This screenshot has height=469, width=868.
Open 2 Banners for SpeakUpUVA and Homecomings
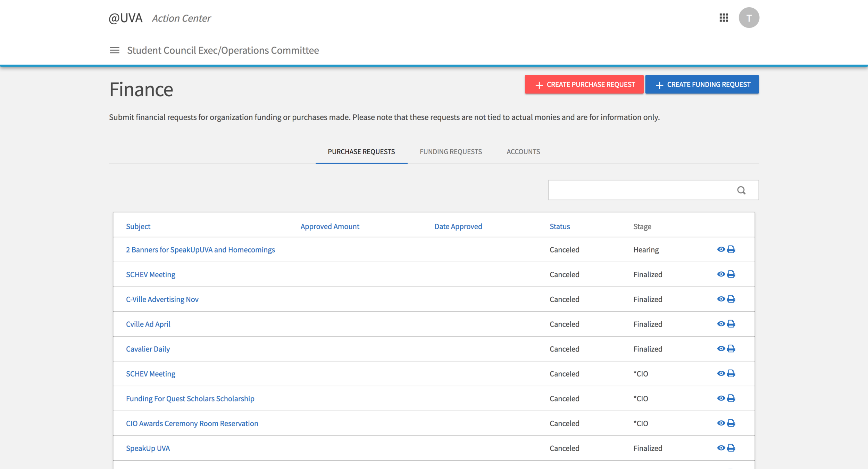(x=200, y=250)
